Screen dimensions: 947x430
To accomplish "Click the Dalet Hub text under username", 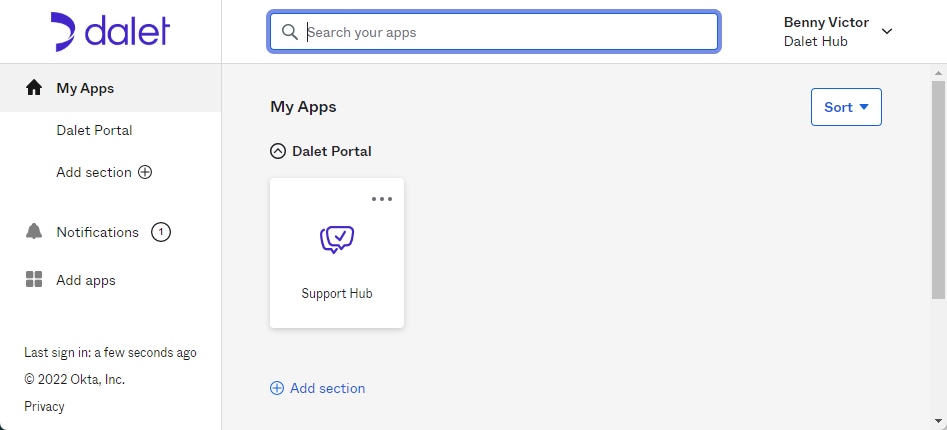I will click(x=815, y=42).
